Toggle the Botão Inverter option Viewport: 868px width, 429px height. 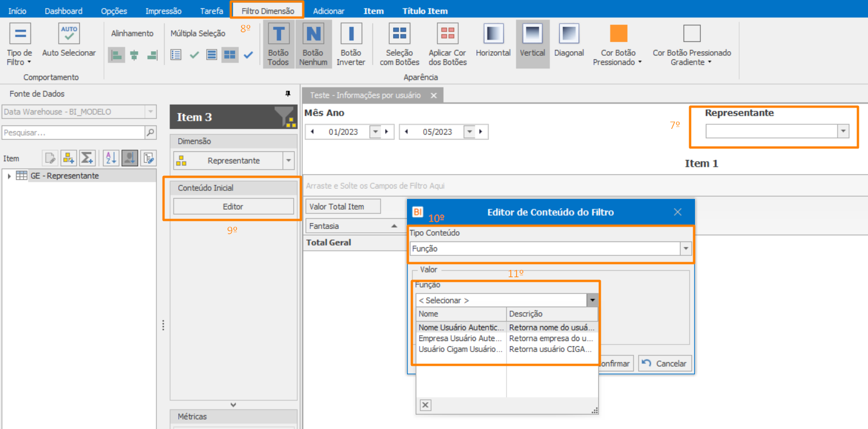click(351, 44)
